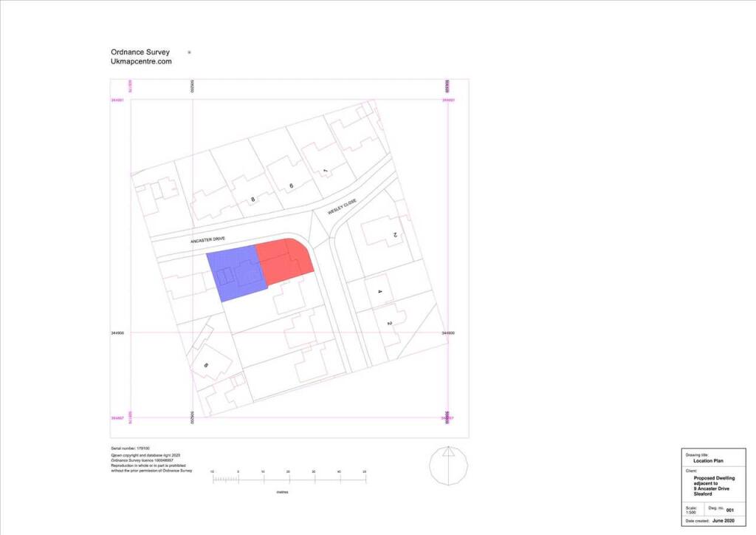
Task: Click the left 344900 grid label
Action: tap(118, 333)
